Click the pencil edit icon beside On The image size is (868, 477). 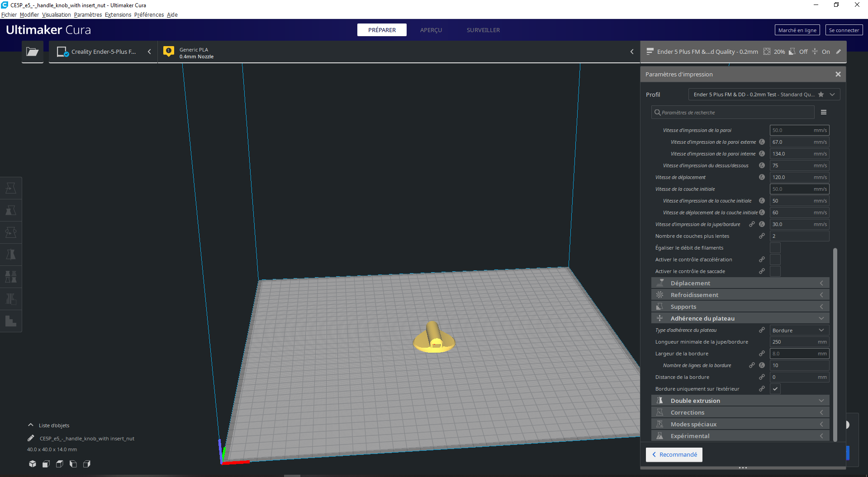tap(838, 52)
